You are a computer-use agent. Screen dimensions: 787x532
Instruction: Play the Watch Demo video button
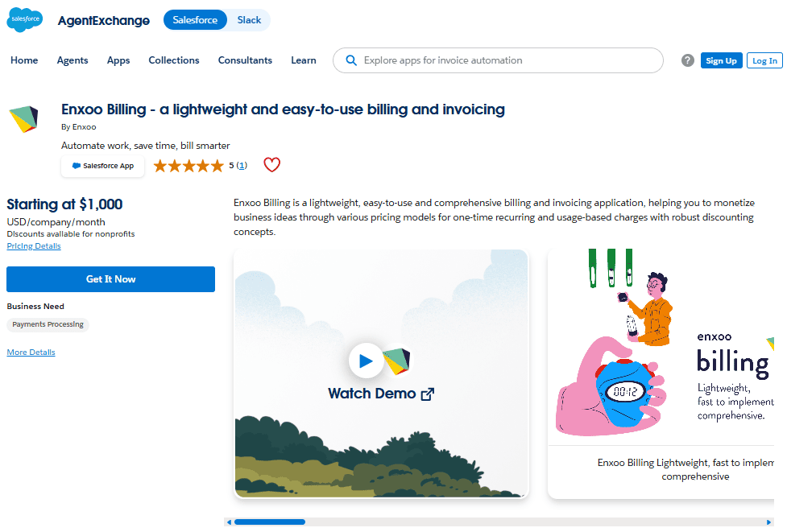(x=366, y=361)
